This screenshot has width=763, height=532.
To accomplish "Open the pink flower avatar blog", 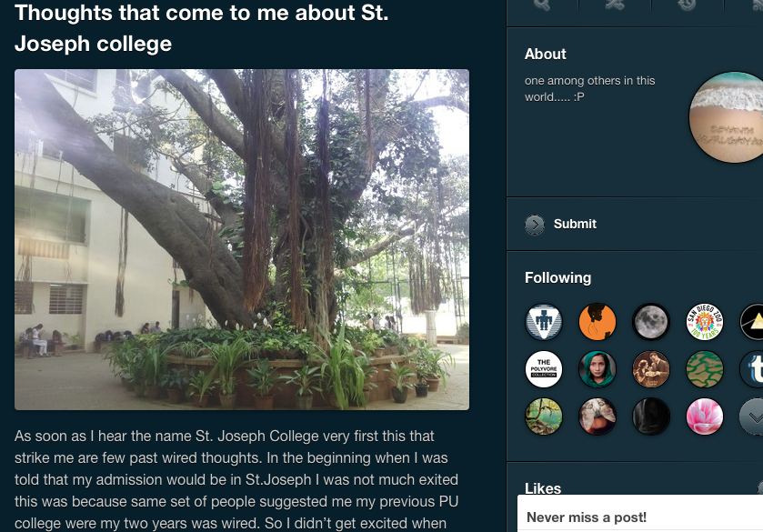I will (704, 417).
